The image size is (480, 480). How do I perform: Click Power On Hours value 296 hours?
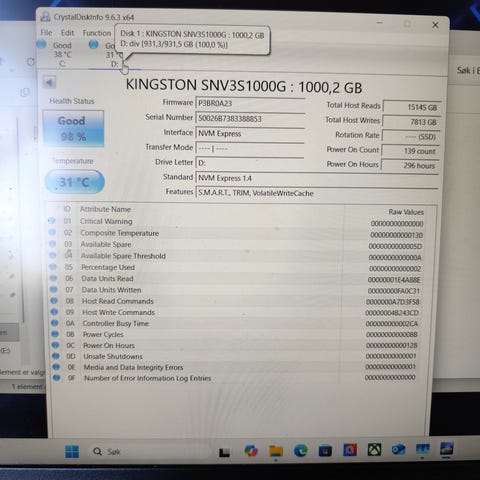[x=410, y=165]
